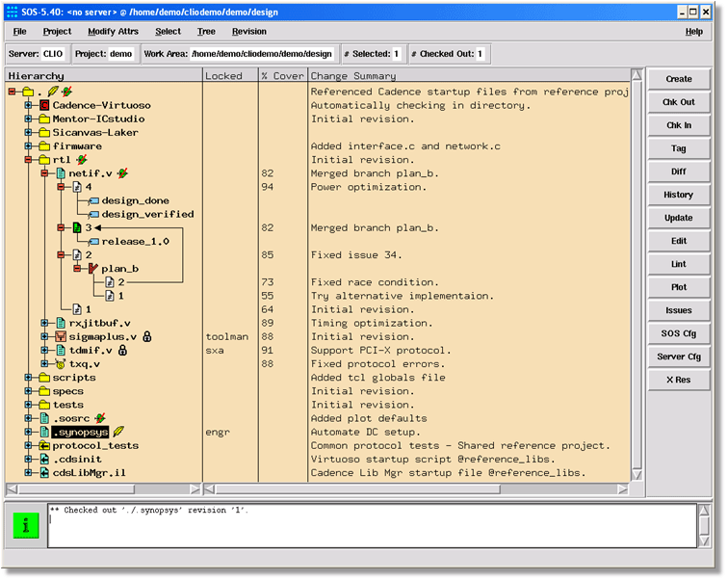Click the protocol_tests reference folder icon

click(44, 446)
